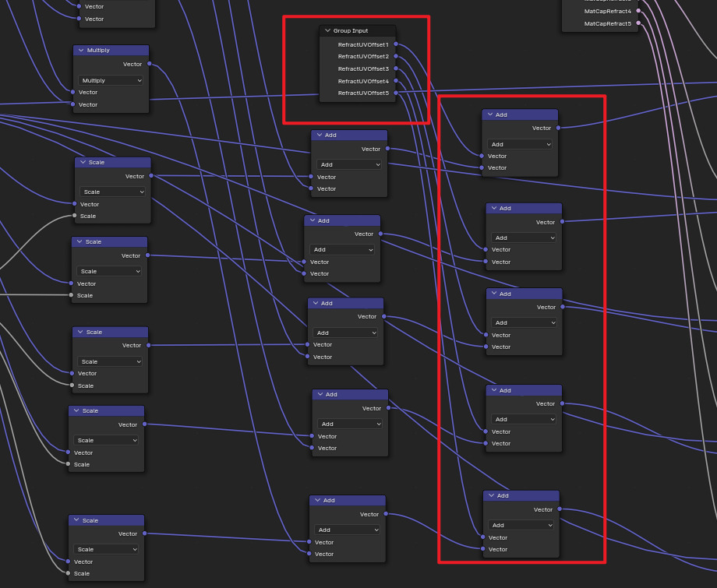717x588 pixels.
Task: Click the MatCapRefract5 socket
Action: (x=638, y=23)
